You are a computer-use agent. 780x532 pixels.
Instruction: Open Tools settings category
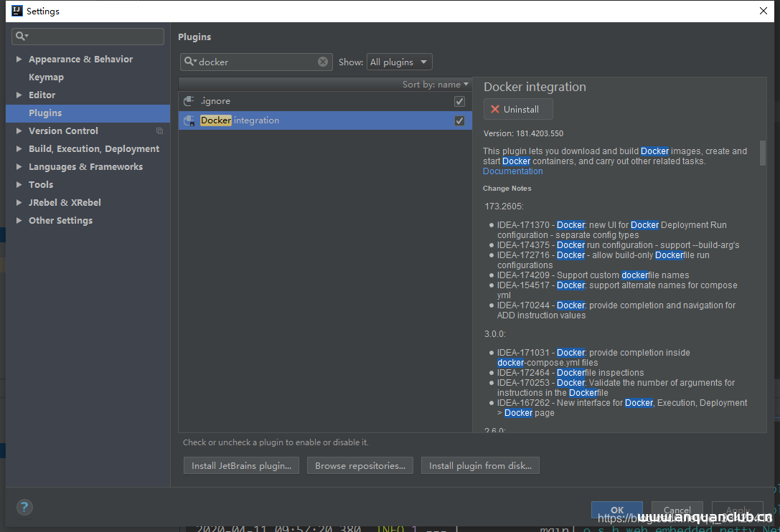(41, 184)
